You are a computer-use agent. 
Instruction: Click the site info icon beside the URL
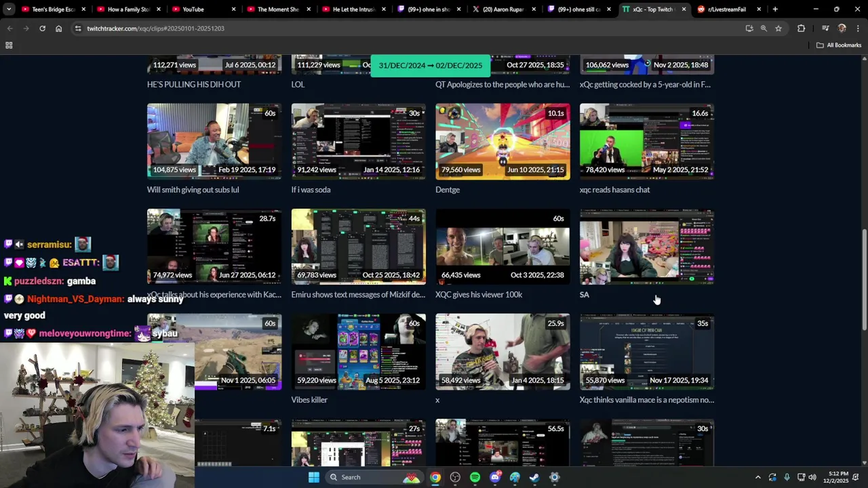[x=78, y=28]
